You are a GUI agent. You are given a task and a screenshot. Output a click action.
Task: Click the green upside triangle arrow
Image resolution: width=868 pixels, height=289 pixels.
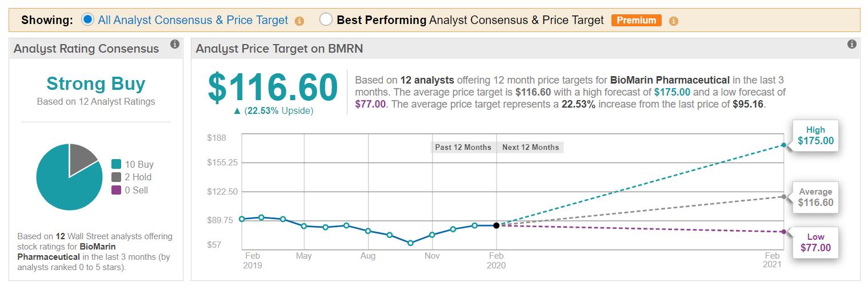coord(237,111)
